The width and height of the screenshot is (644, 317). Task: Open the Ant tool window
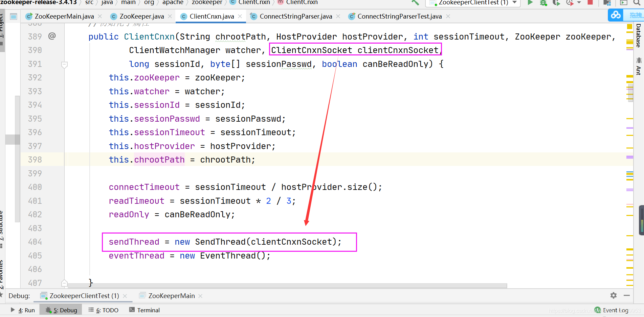[x=638, y=70]
